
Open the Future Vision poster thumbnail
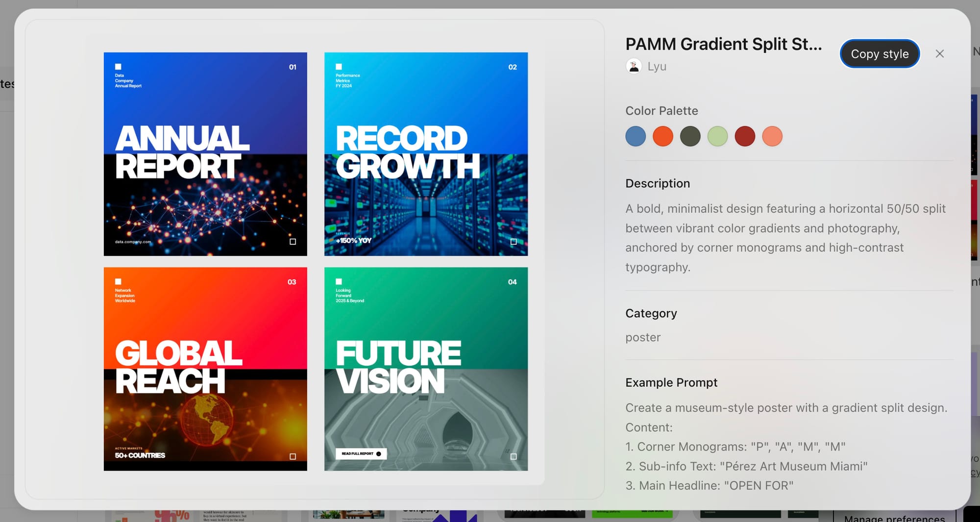tap(426, 369)
